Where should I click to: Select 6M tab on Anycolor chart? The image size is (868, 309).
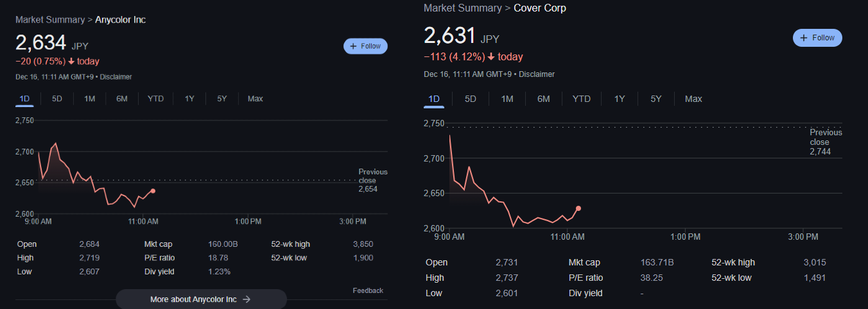[122, 99]
